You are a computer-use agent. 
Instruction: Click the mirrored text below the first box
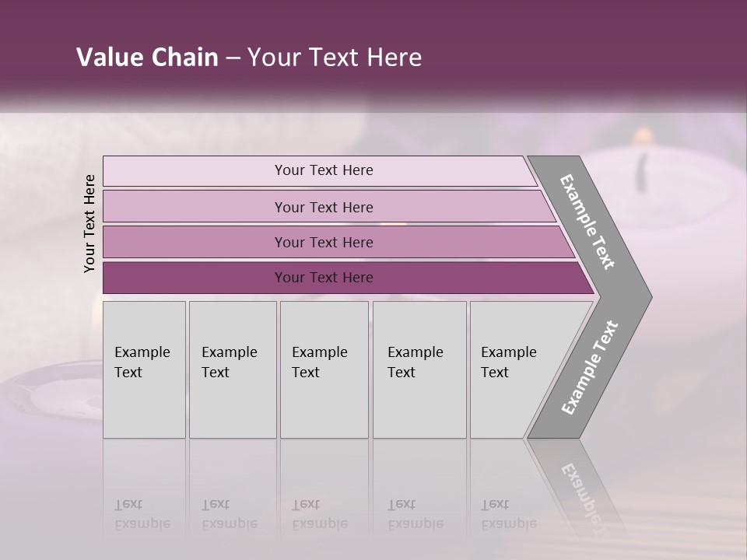coord(142,514)
